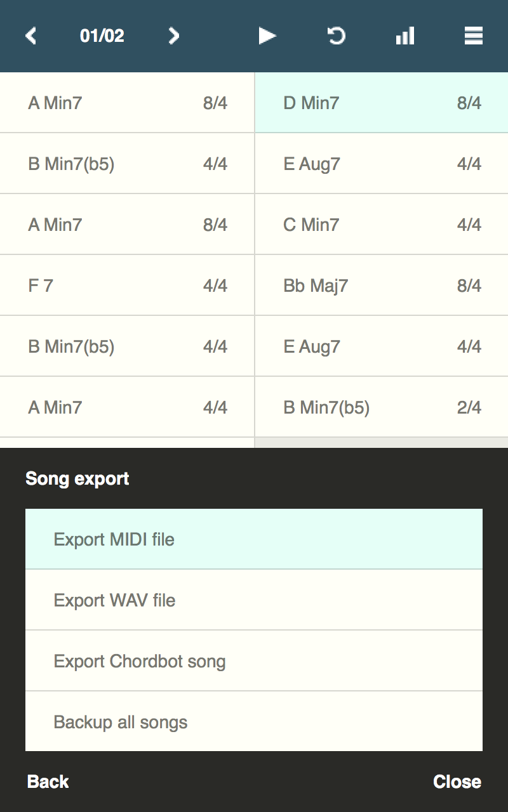The image size is (508, 812).
Task: Click the 01/02 section counter
Action: (102, 36)
